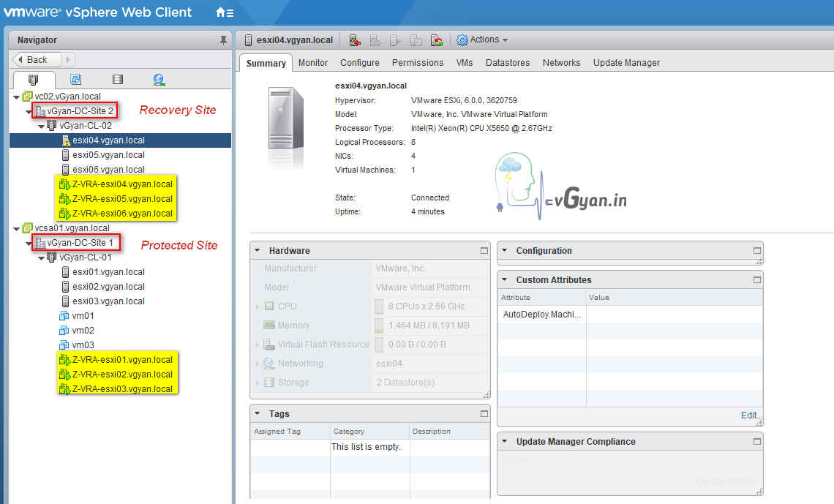Click the vGyan-CL-01 cluster icon
Viewport: 834px width, 504px height.
click(52, 257)
